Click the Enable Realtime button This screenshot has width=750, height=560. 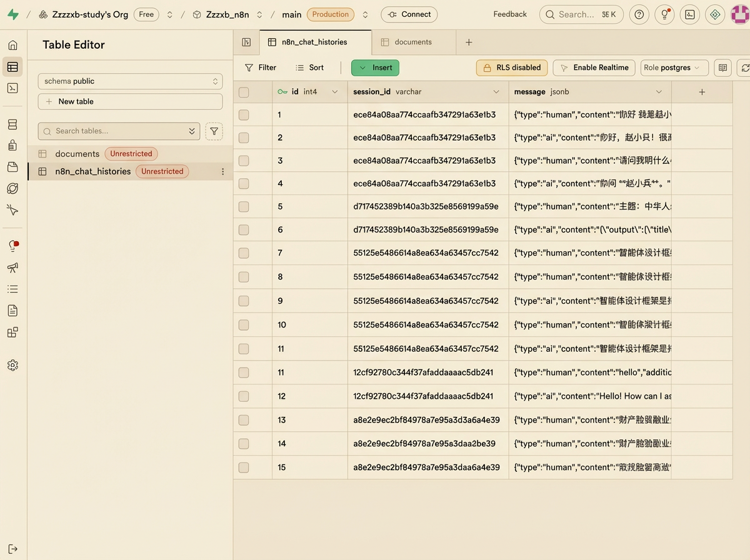594,67
